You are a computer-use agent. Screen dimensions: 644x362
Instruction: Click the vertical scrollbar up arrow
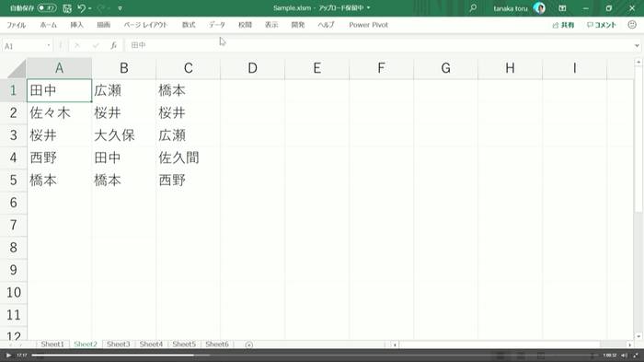(638, 62)
